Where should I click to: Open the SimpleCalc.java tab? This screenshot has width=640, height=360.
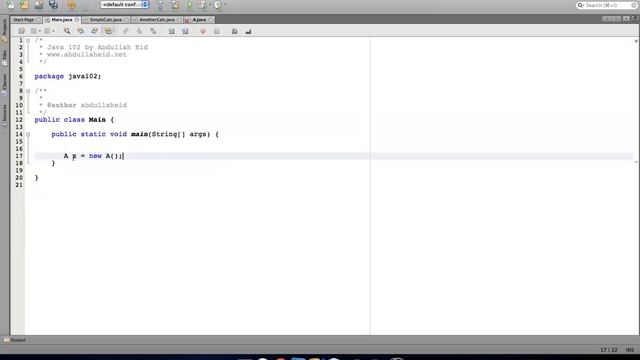pyautogui.click(x=106, y=20)
